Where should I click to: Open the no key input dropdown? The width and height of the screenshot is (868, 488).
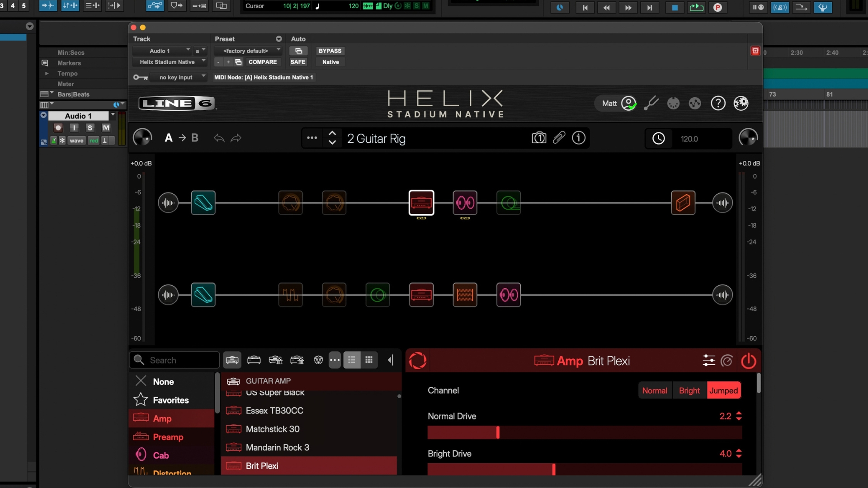[179, 77]
